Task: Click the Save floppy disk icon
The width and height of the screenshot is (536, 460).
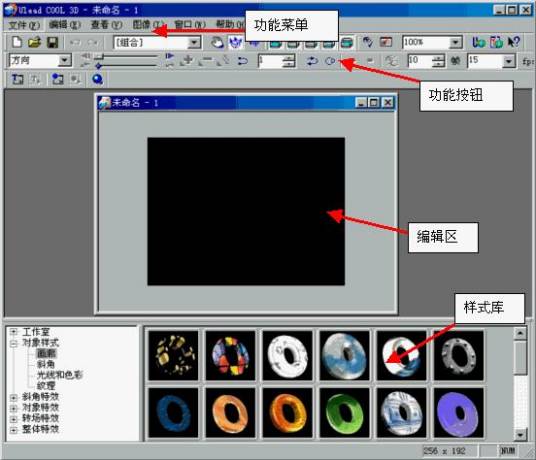Action: [x=52, y=42]
